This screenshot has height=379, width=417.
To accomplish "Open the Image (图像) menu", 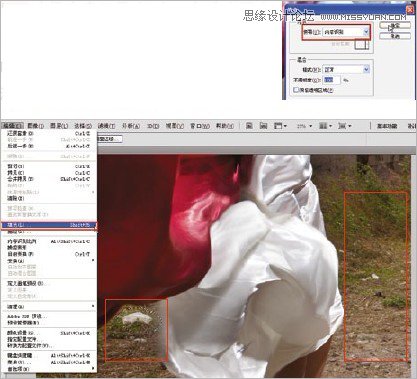I will tap(35, 126).
